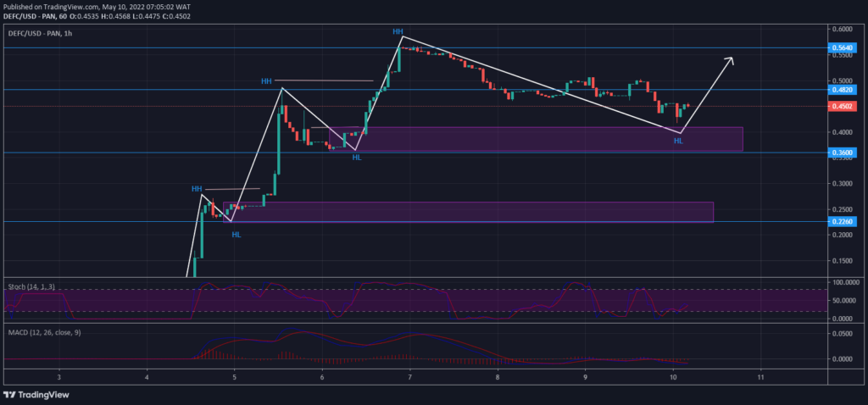Select the purple demand zone above the 0.2260 line
868x405 pixels.
coord(468,213)
